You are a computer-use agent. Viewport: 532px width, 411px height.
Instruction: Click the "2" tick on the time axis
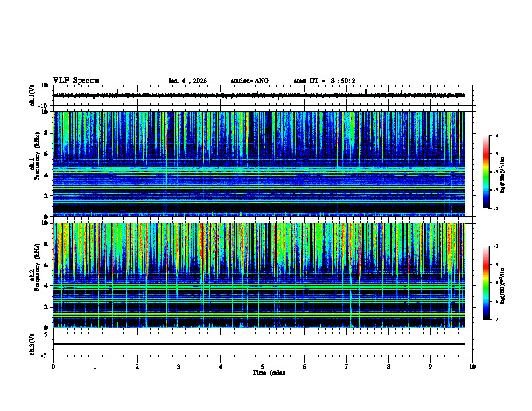click(x=137, y=367)
